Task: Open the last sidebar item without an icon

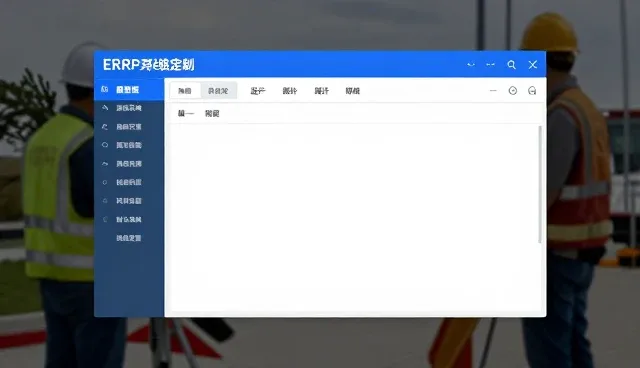Action: (x=129, y=238)
